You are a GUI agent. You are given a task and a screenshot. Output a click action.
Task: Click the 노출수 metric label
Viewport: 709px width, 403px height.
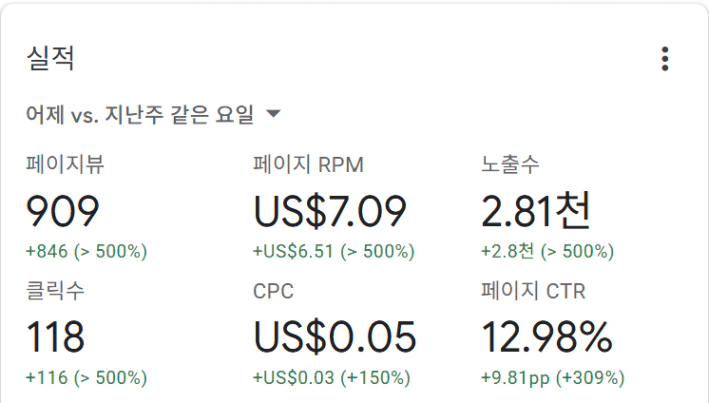point(510,164)
